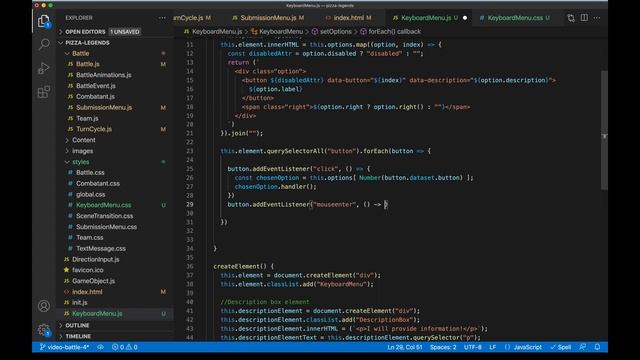Click the feedback icon in status bar

pyautogui.click(x=582, y=347)
